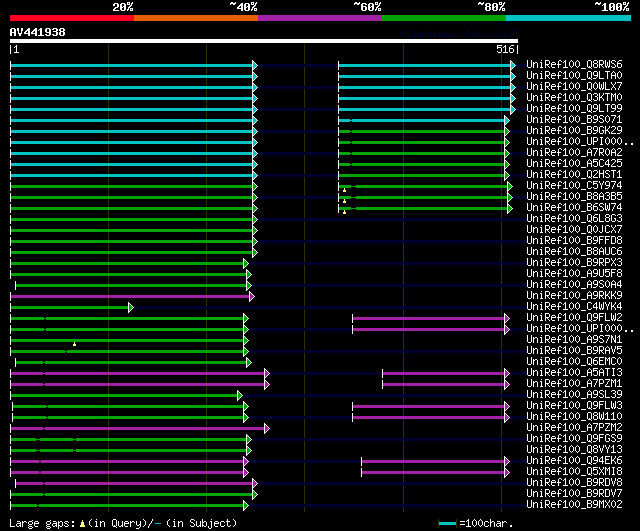Select the UniRef100_A7PZM2 label
Viewport: 640px width, 531px height.
(574, 428)
